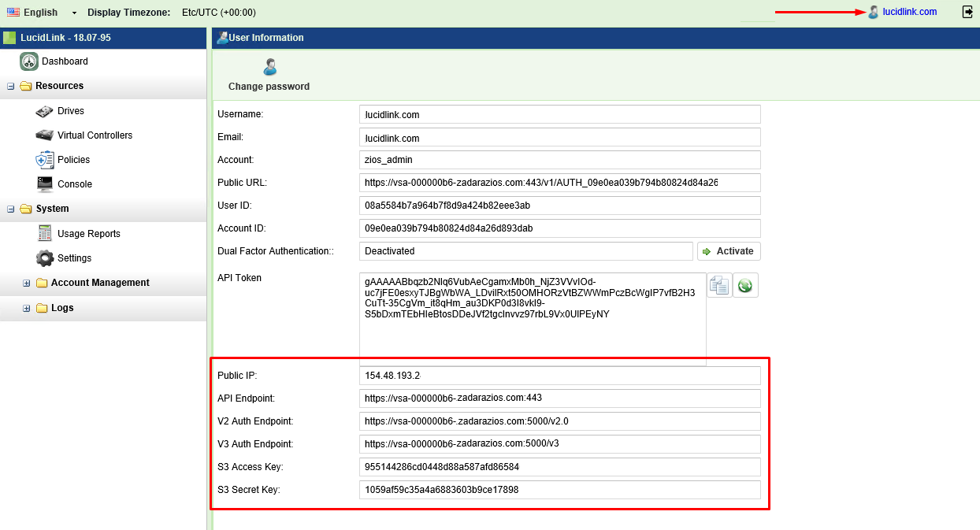Click the Account field showing zios_admin
Image resolution: width=980 pixels, height=530 pixels.
pos(560,160)
